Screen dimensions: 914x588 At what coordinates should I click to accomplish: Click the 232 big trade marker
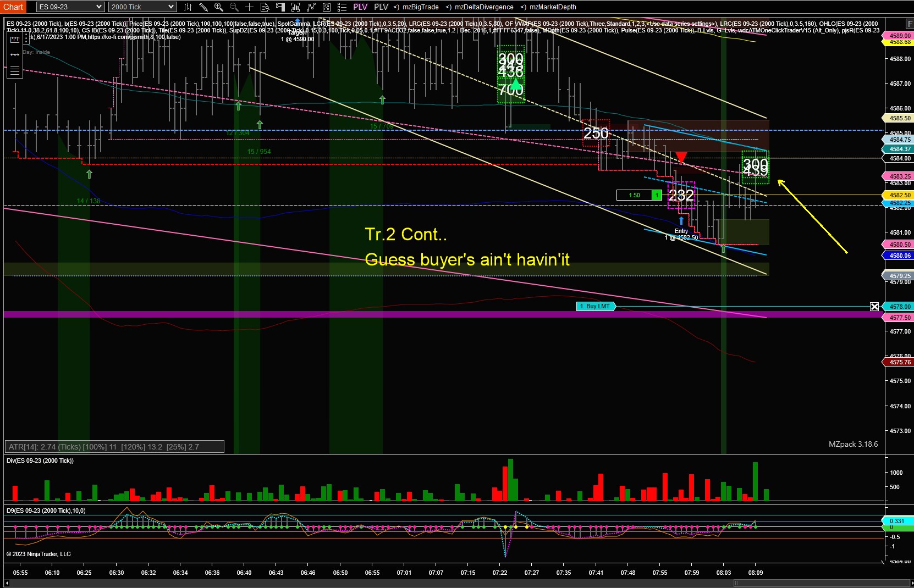tap(681, 195)
